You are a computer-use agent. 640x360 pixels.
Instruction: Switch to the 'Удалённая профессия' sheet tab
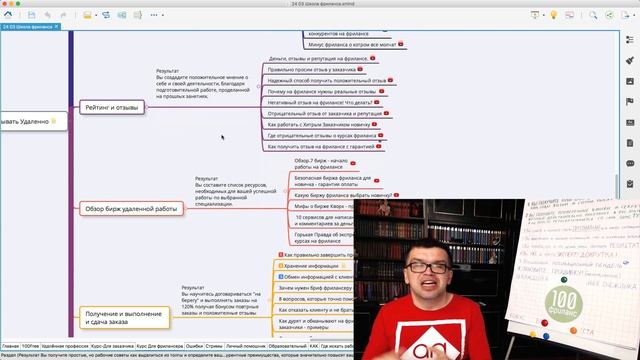pyautogui.click(x=65, y=346)
